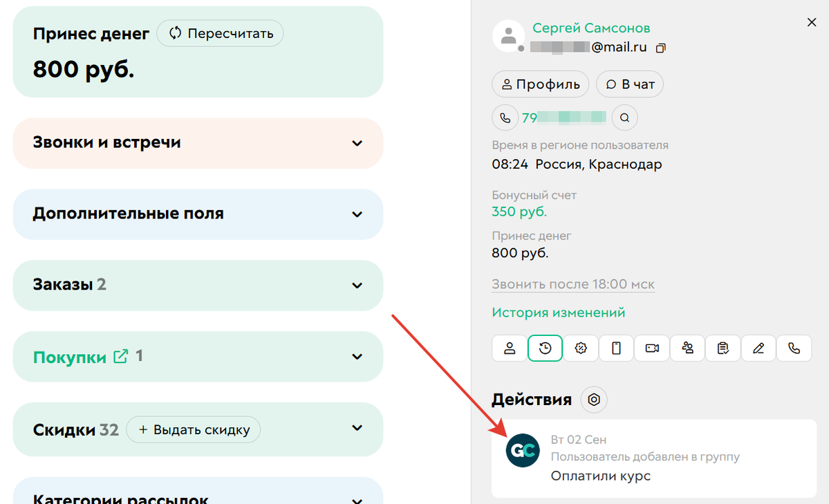829x504 pixels.
Task: Select the history (clock) panel icon
Action: (545, 348)
